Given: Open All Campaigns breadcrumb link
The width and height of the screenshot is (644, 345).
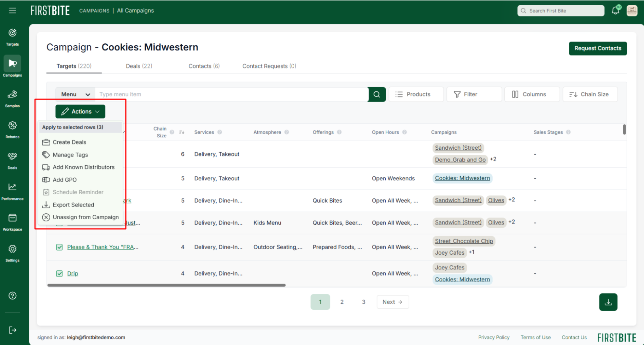Looking at the screenshot, I should coord(135,11).
